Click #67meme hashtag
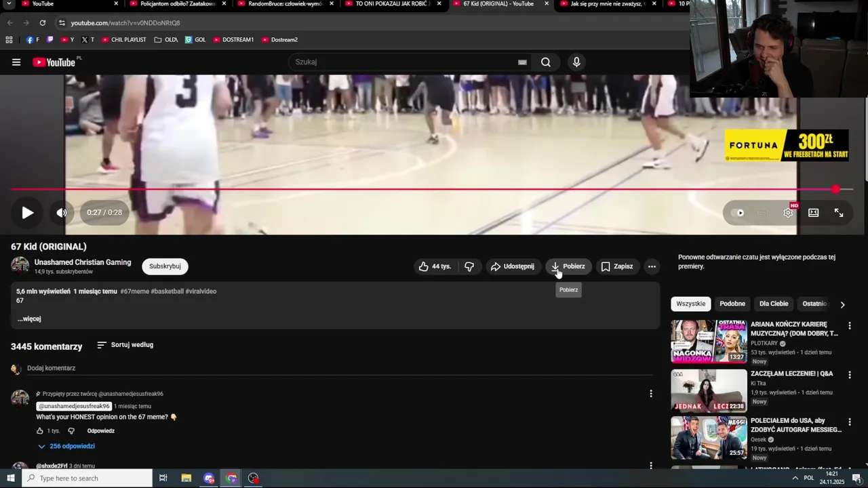The height and width of the screenshot is (488, 868). point(134,291)
